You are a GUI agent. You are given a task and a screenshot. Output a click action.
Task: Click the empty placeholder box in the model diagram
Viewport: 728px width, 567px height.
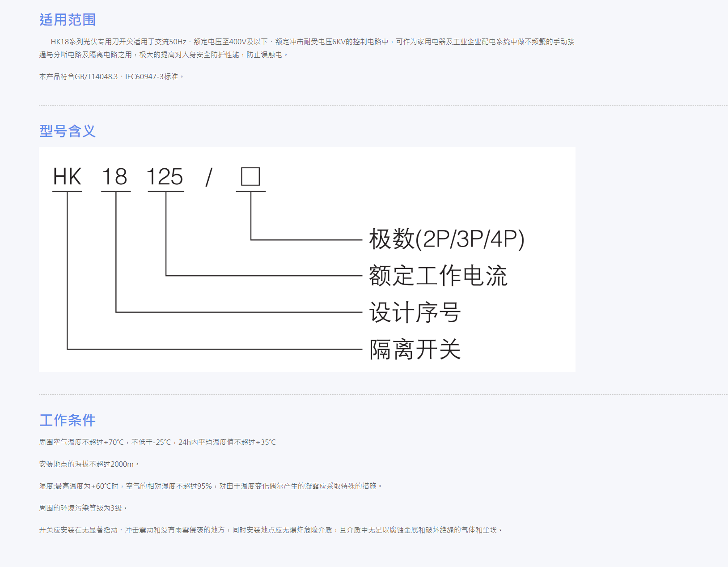[x=251, y=177]
